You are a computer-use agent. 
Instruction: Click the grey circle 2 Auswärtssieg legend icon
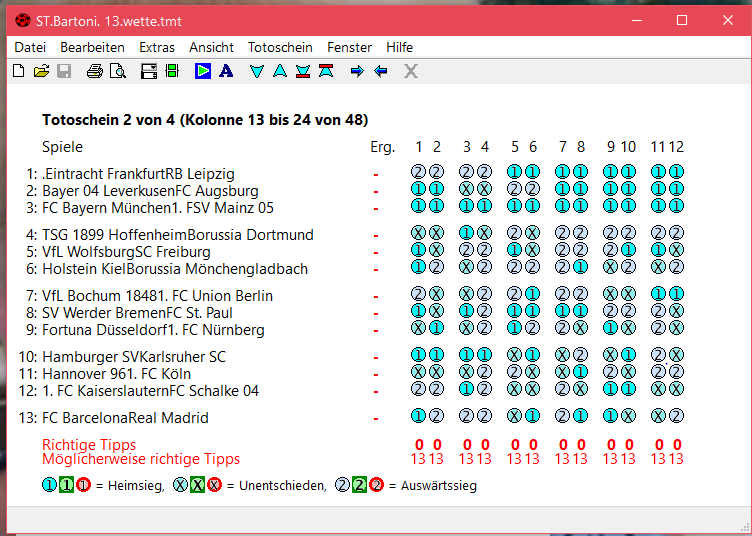342,485
